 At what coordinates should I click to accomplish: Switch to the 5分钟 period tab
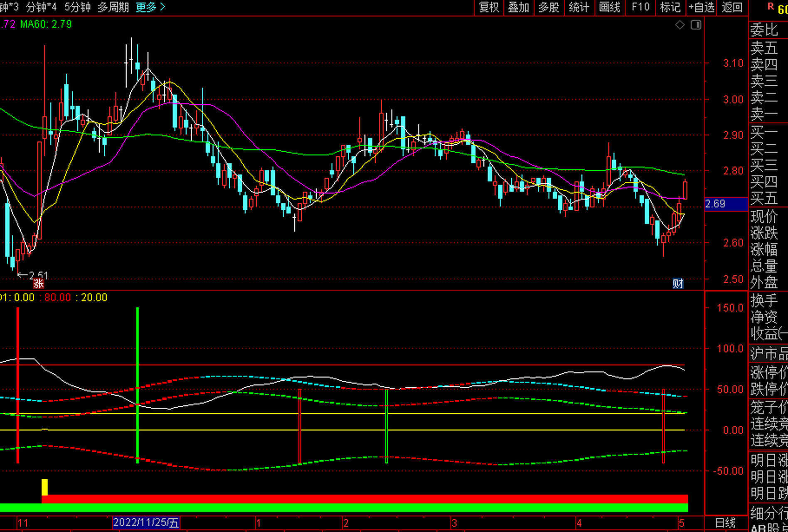click(x=77, y=7)
